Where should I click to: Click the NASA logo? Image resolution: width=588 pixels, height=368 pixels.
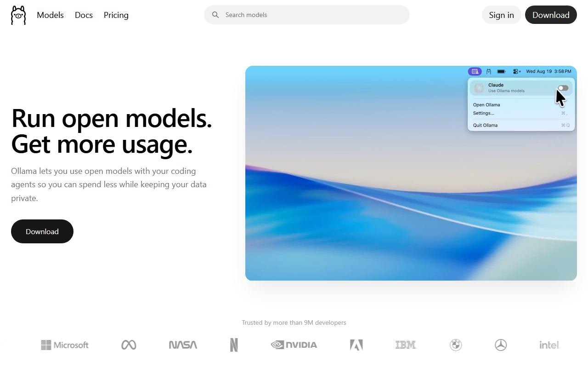pos(183,345)
